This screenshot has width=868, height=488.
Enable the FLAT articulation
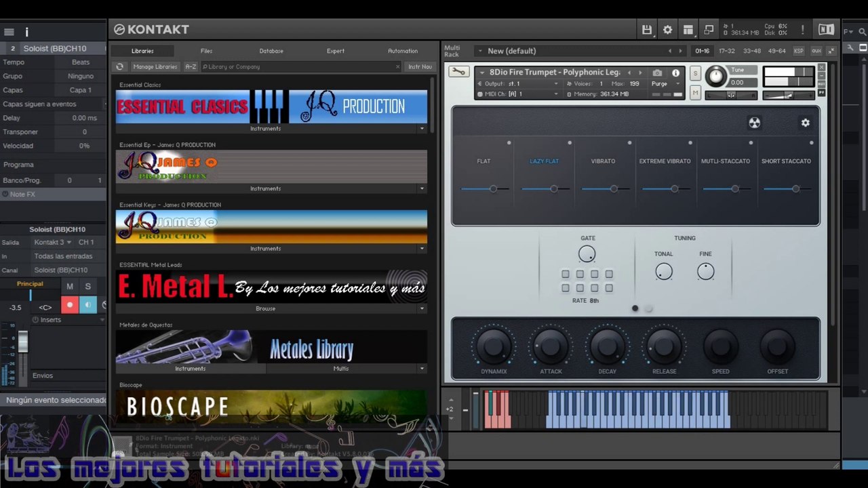[484, 161]
